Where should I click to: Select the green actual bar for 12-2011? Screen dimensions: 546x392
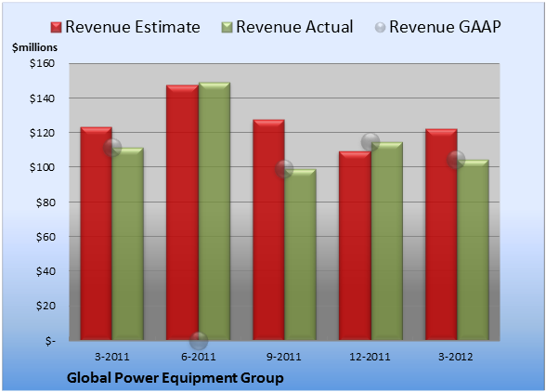click(386, 242)
